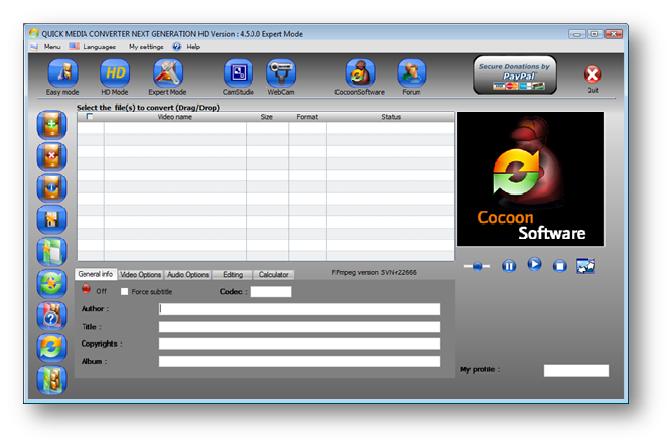Launch CamStudio screen recorder
This screenshot has height=446, width=672.
[238, 73]
